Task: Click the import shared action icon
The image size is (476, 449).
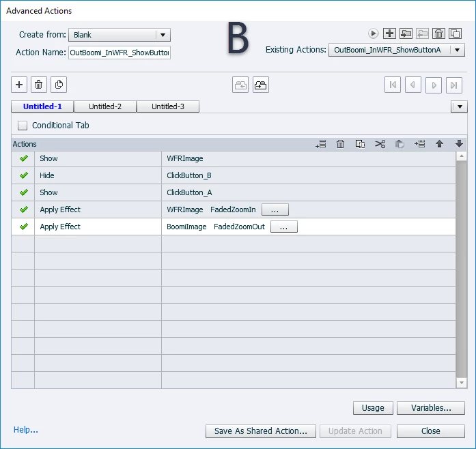Action: coord(406,33)
